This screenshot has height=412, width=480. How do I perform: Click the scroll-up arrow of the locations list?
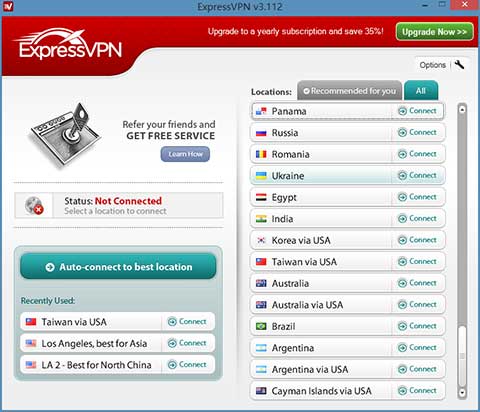pyautogui.click(x=462, y=109)
